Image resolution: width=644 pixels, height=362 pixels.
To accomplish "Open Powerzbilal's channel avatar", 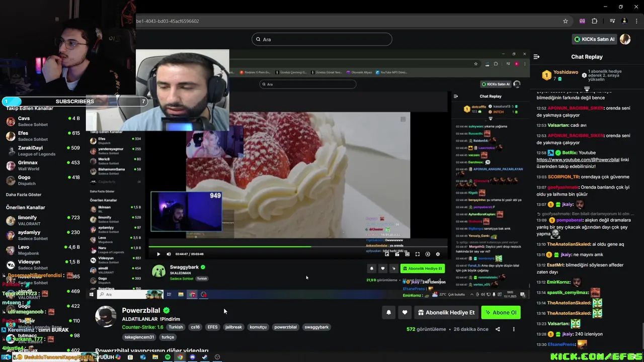I will [106, 316].
